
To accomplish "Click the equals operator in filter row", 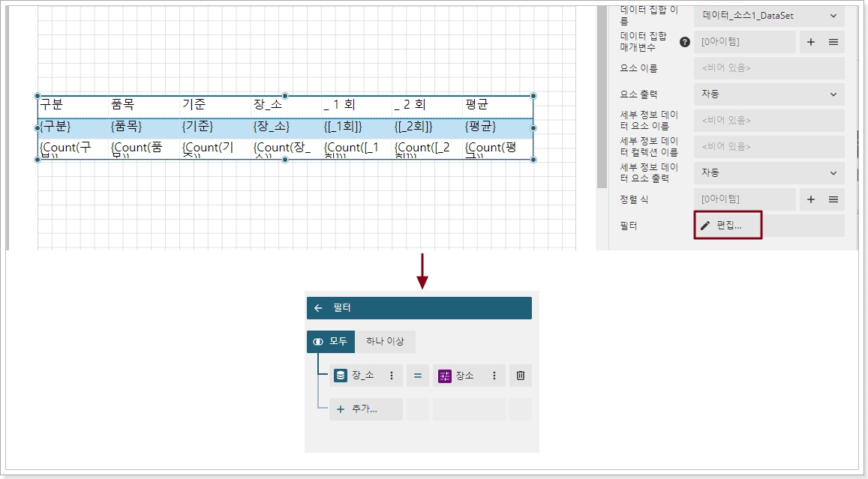I will pos(418,376).
